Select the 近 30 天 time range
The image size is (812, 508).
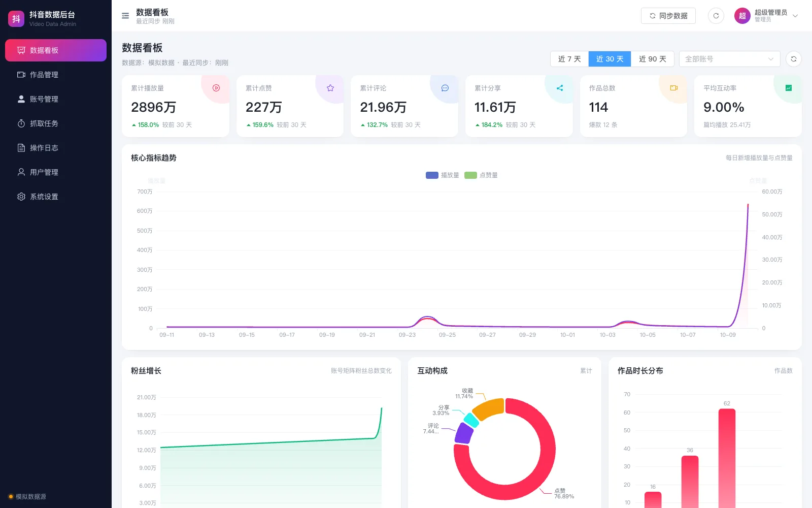pos(610,59)
